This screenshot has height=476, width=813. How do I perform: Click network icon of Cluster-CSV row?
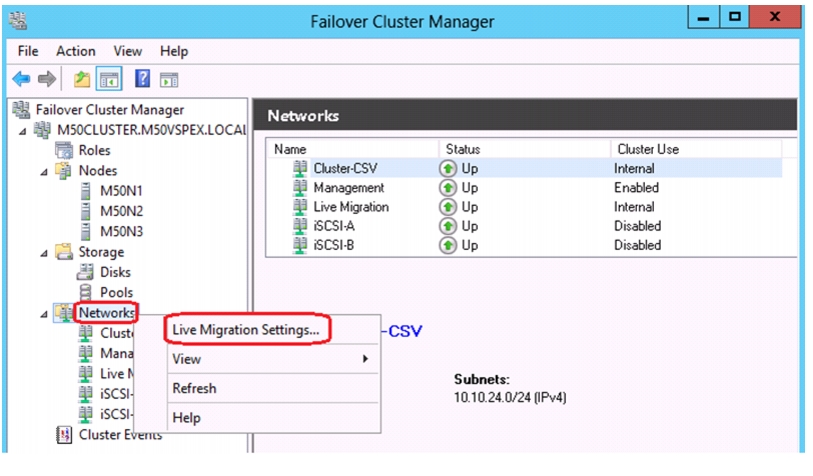[x=300, y=168]
